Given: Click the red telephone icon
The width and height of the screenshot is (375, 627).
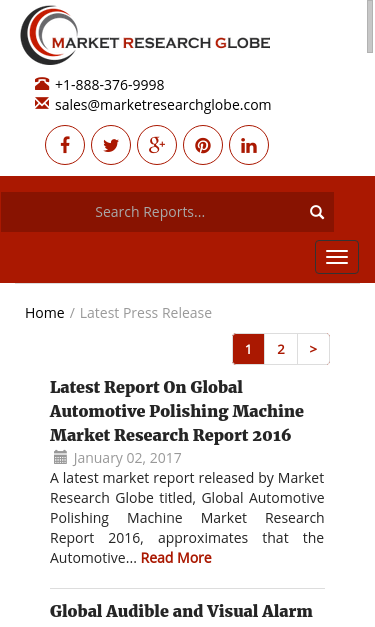Looking at the screenshot, I should (42, 84).
